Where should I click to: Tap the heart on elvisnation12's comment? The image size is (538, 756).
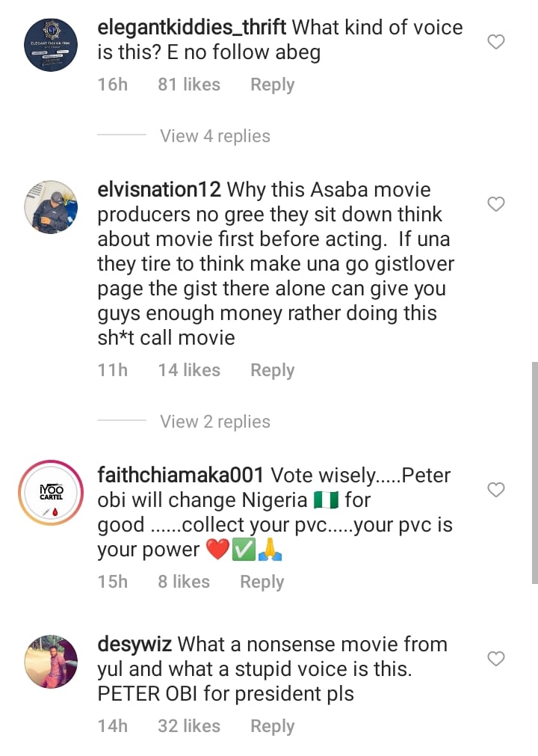[496, 204]
